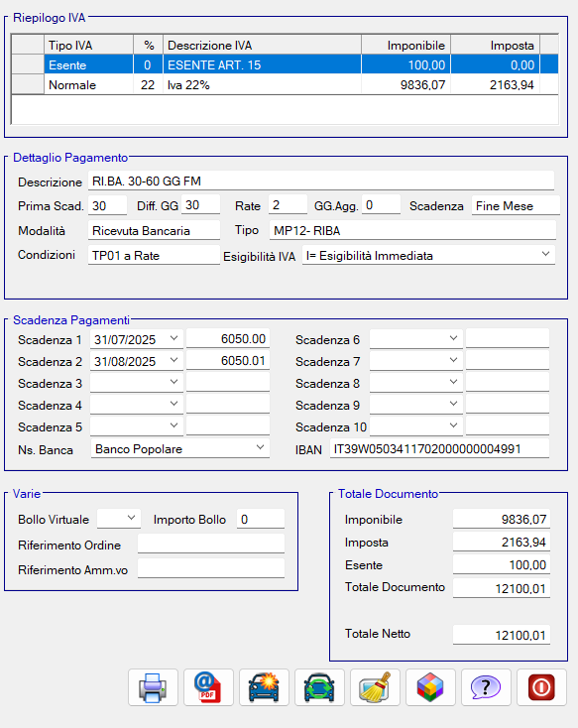The image size is (578, 728).
Task: Click the Condizioni TP01 a Rate field
Action: click(154, 255)
